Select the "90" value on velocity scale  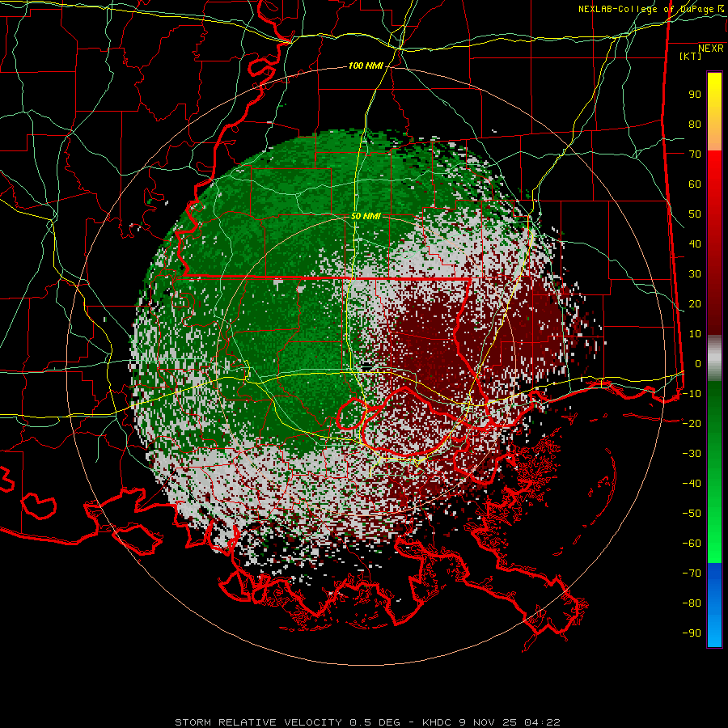[695, 95]
